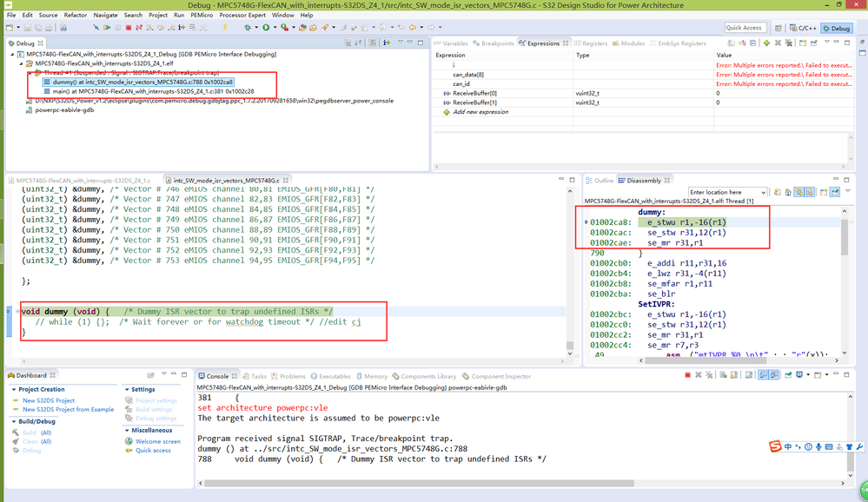Click Enter location here combo box
Viewport: 868px width, 502px height.
tap(727, 192)
